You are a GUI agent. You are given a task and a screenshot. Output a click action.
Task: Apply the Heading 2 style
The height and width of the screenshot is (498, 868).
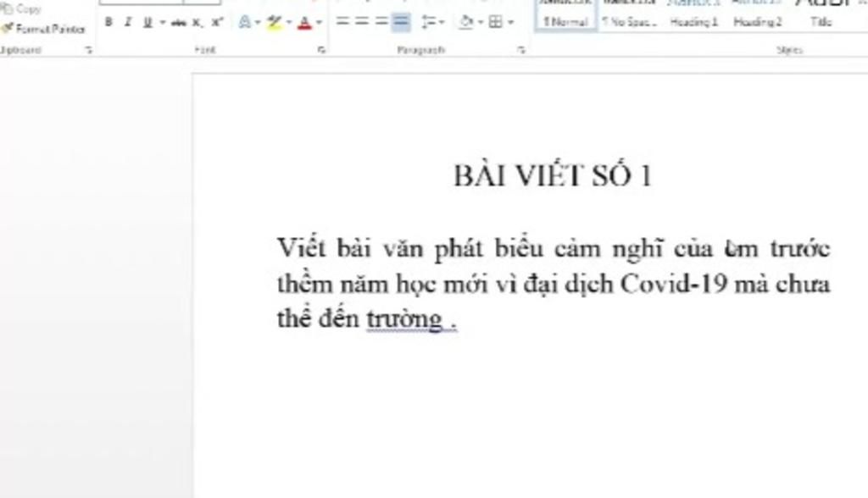757,14
